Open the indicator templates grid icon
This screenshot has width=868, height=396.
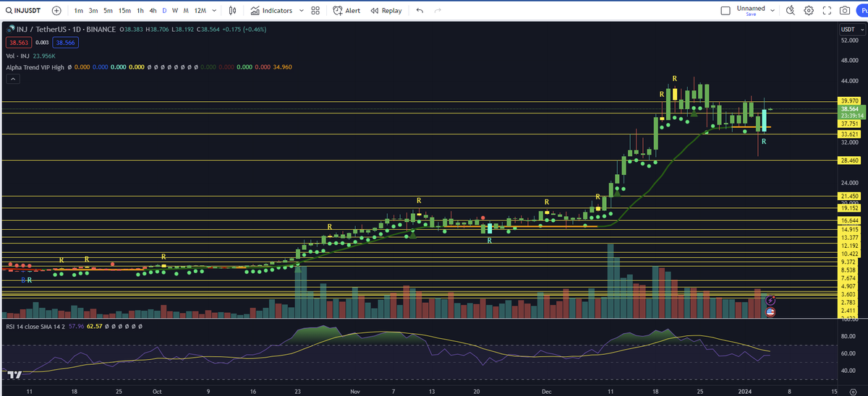tap(315, 11)
